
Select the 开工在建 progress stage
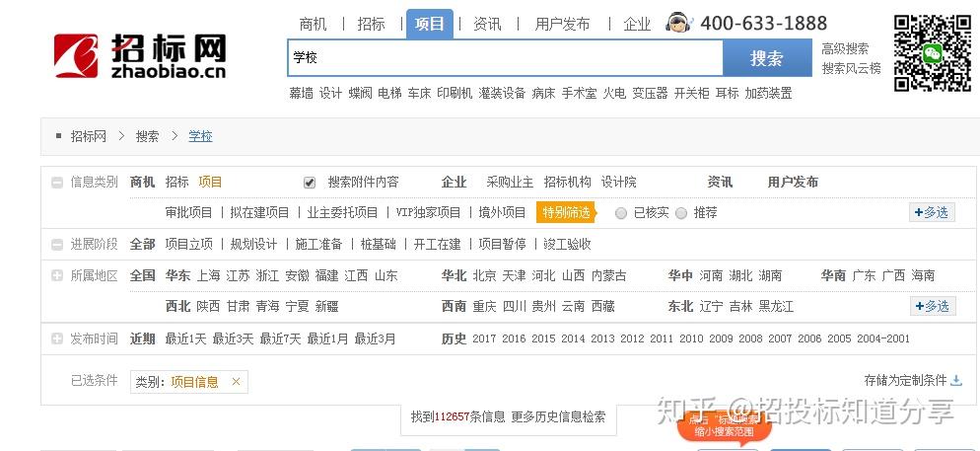point(437,244)
